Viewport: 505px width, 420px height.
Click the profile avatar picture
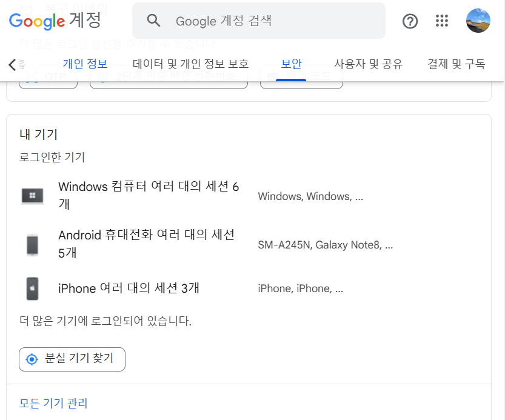click(x=478, y=21)
